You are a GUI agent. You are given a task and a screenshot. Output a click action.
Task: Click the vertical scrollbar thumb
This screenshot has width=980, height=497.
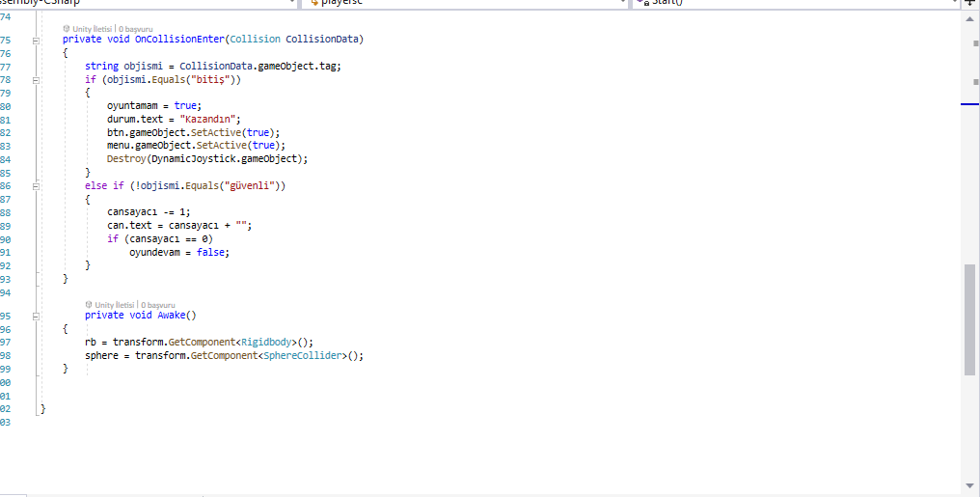click(969, 319)
